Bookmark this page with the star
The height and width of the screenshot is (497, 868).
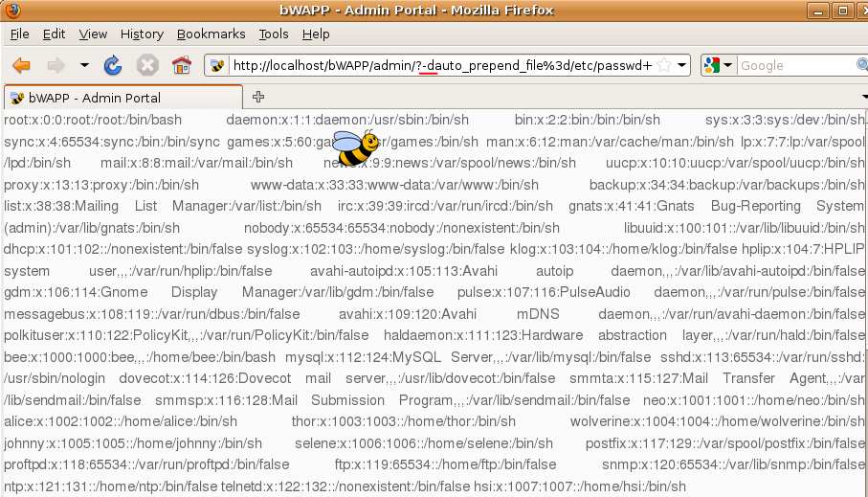[x=664, y=65]
